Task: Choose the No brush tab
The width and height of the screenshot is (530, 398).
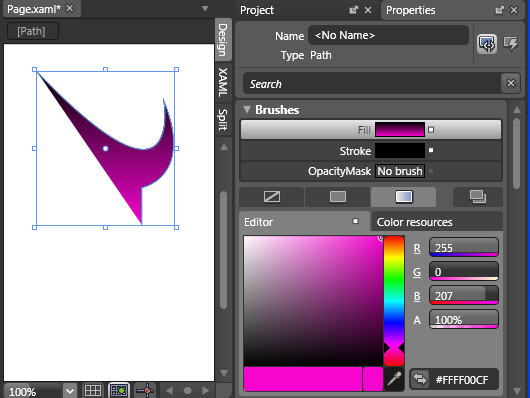Action: coord(272,196)
